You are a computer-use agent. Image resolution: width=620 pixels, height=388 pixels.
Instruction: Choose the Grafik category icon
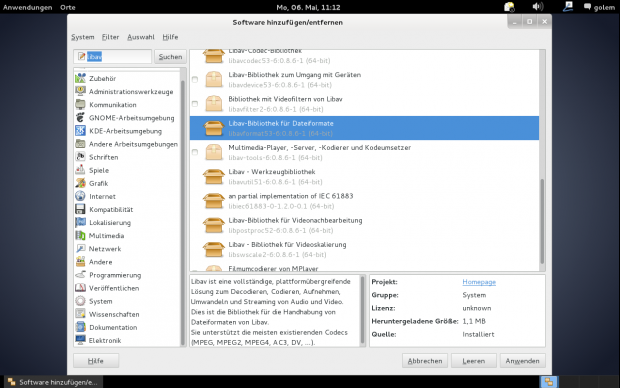coord(80,183)
